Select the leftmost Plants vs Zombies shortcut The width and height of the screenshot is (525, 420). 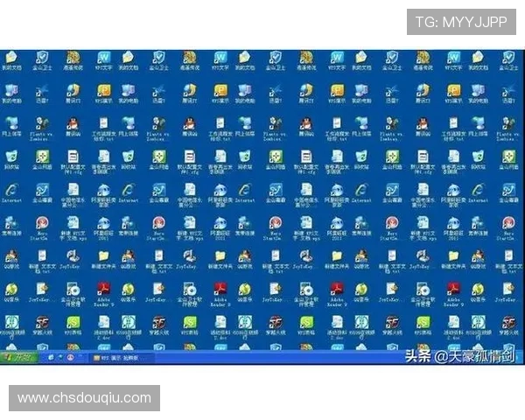pos(42,124)
